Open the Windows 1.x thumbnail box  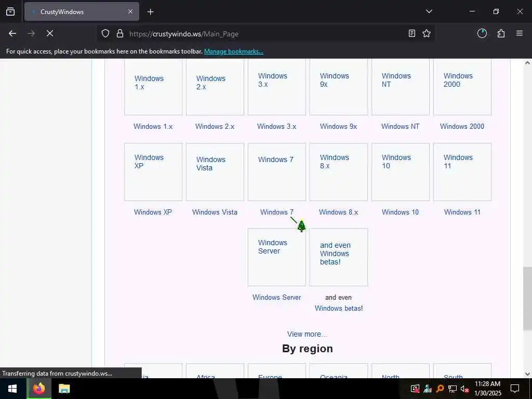tap(153, 87)
